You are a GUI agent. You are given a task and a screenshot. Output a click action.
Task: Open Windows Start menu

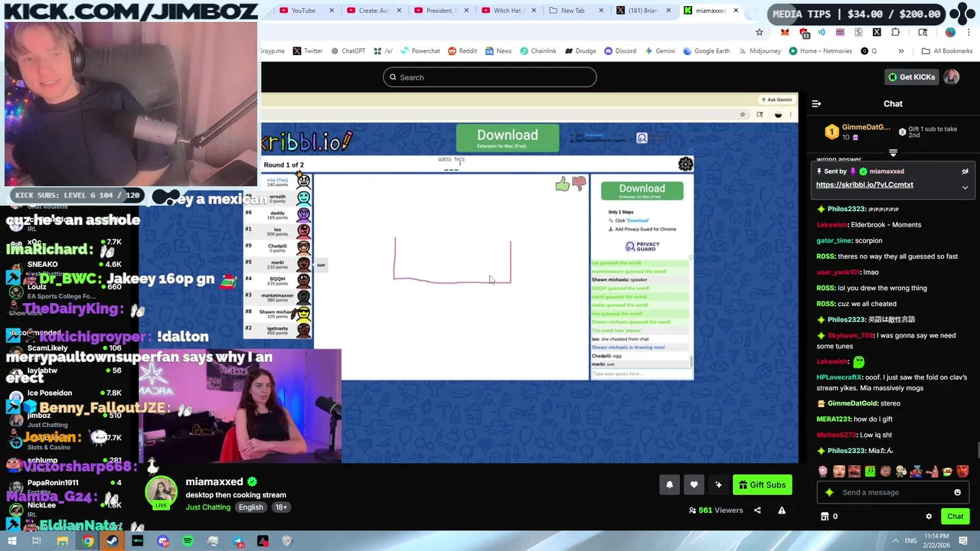point(12,541)
